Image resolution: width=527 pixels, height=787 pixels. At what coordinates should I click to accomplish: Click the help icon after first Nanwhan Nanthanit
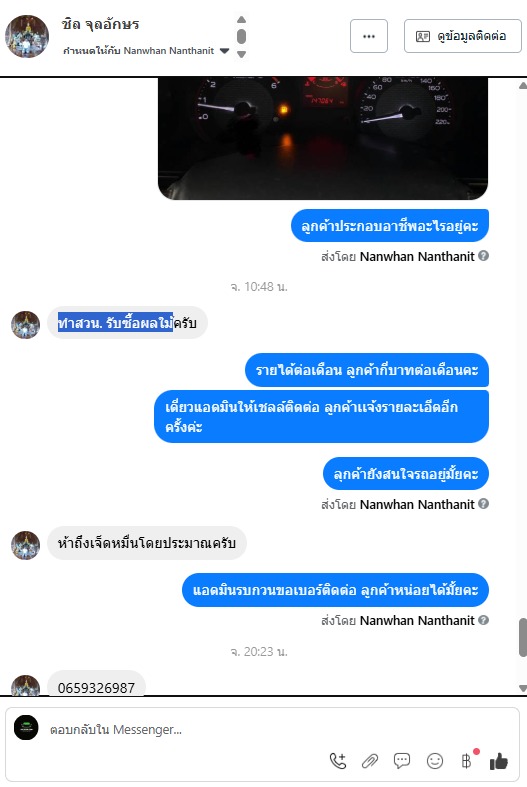click(483, 256)
